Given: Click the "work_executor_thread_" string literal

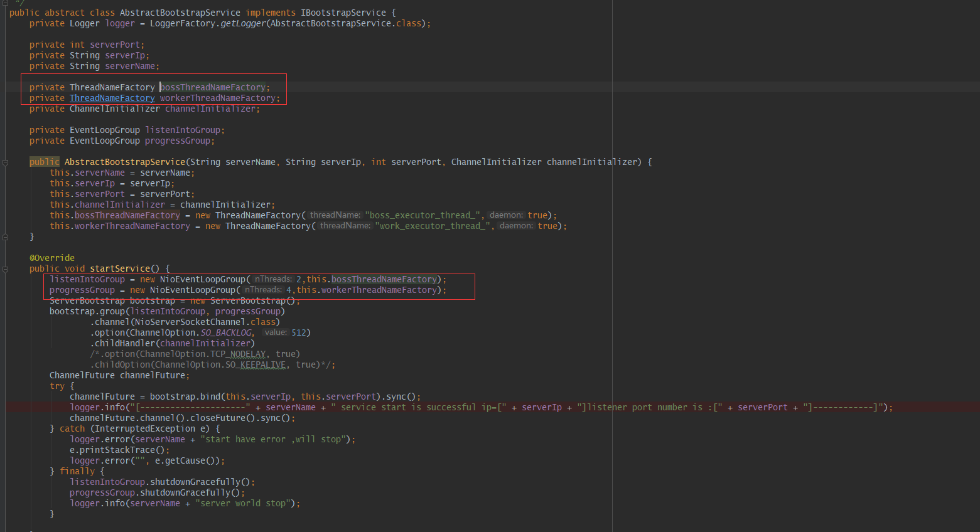Looking at the screenshot, I should [433, 226].
